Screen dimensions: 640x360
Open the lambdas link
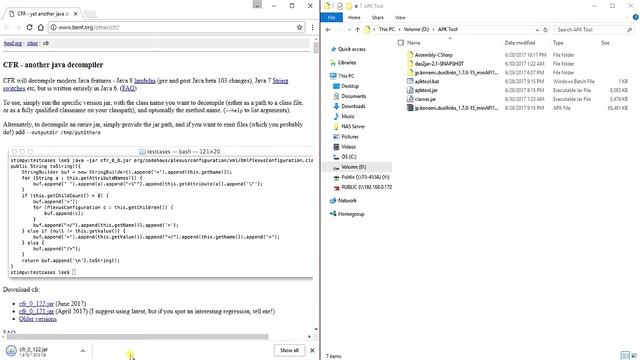point(145,81)
